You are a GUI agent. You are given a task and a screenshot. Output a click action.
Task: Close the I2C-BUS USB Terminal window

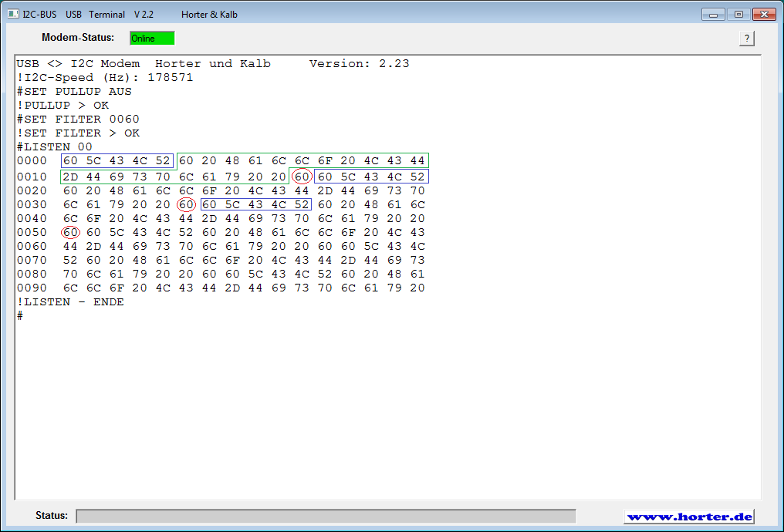[764, 15]
